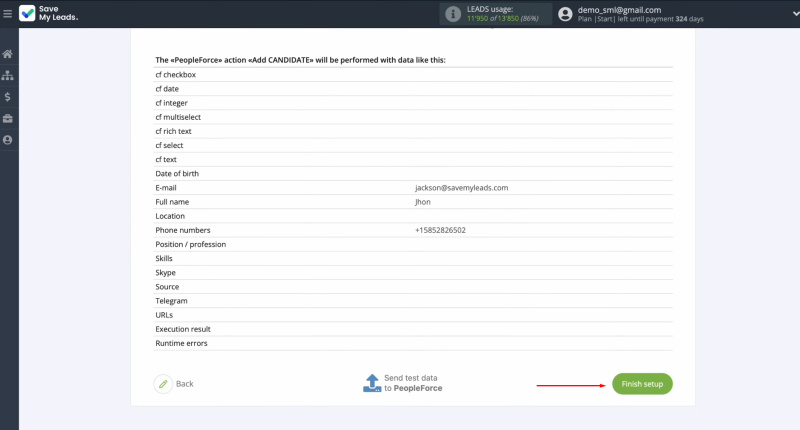Click the Skype row label
Image resolution: width=800 pixels, height=430 pixels.
(165, 273)
